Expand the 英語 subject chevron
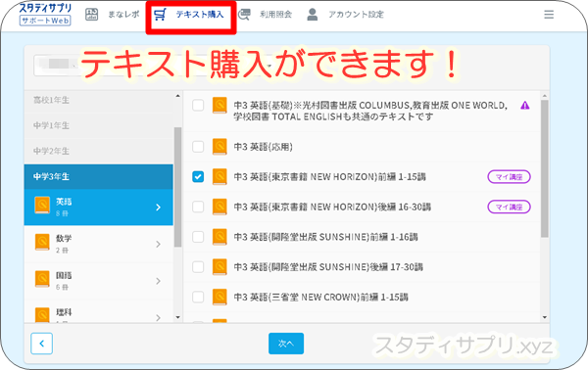 (158, 208)
